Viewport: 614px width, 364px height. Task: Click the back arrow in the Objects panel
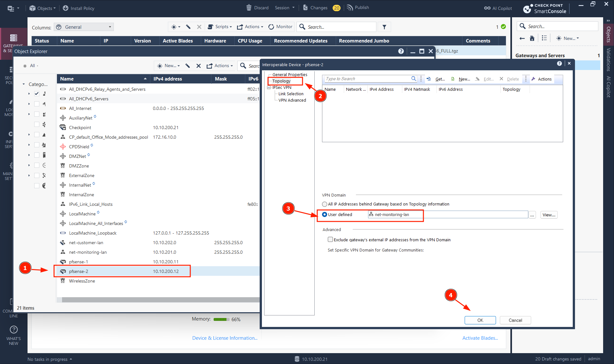click(522, 38)
